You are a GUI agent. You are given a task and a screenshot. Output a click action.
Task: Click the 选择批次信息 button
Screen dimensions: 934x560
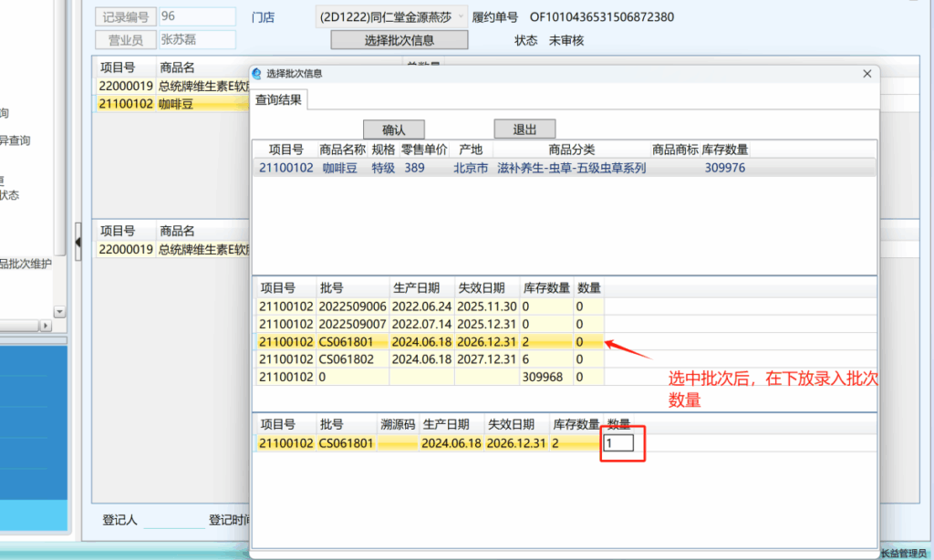(x=399, y=39)
